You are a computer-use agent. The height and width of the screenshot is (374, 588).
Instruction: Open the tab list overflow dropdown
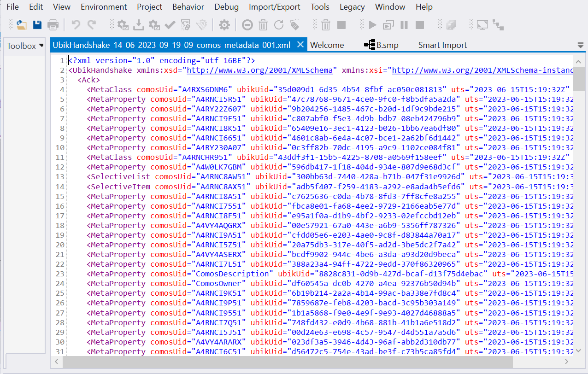580,45
